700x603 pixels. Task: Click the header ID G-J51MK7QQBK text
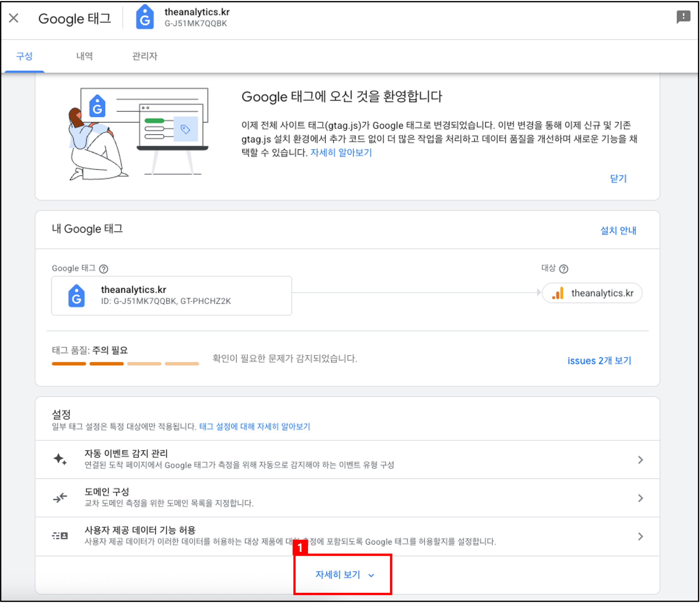pos(195,23)
